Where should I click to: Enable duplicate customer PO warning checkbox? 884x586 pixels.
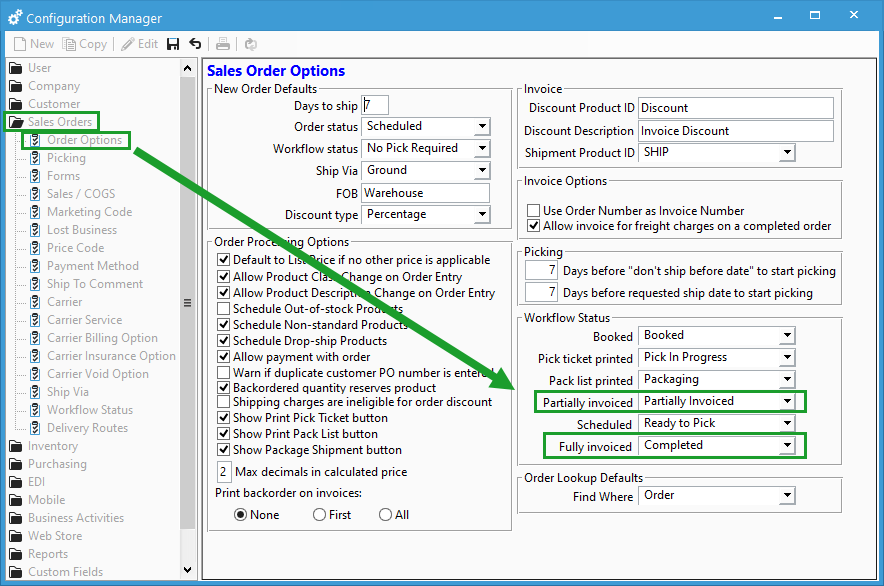tap(224, 373)
